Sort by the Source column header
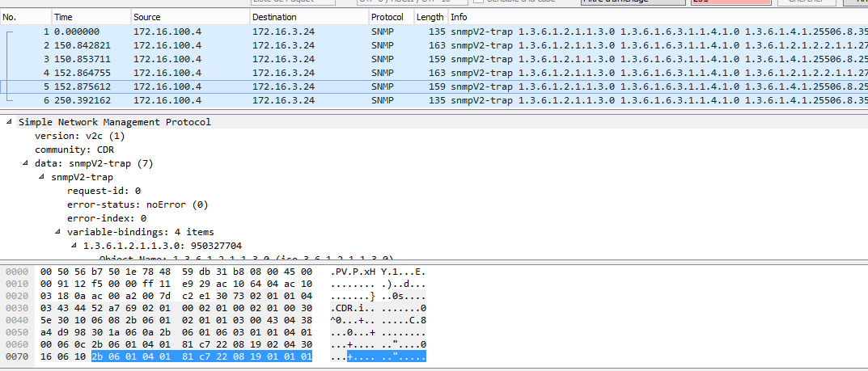Viewport: 868px width, 371px height. click(x=190, y=17)
